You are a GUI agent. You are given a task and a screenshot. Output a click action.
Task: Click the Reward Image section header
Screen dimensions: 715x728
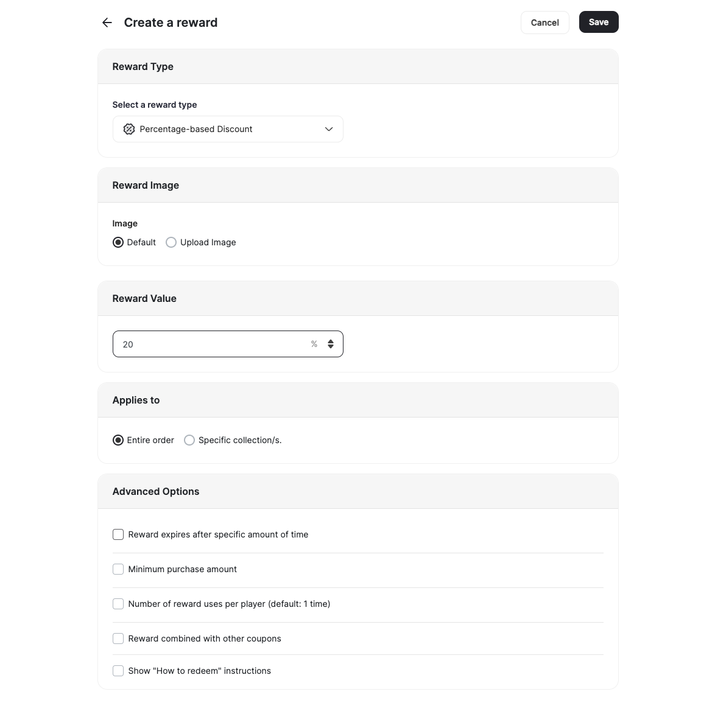[x=146, y=185]
